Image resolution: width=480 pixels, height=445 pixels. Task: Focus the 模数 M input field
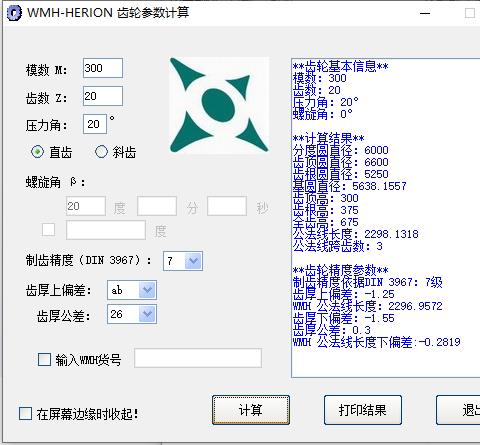(x=103, y=68)
